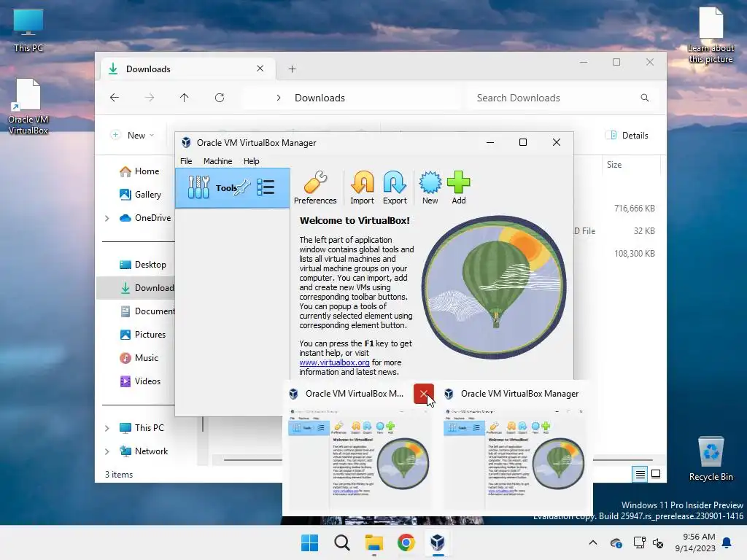
Task: Open File Explorer from taskbar
Action: pos(374,542)
